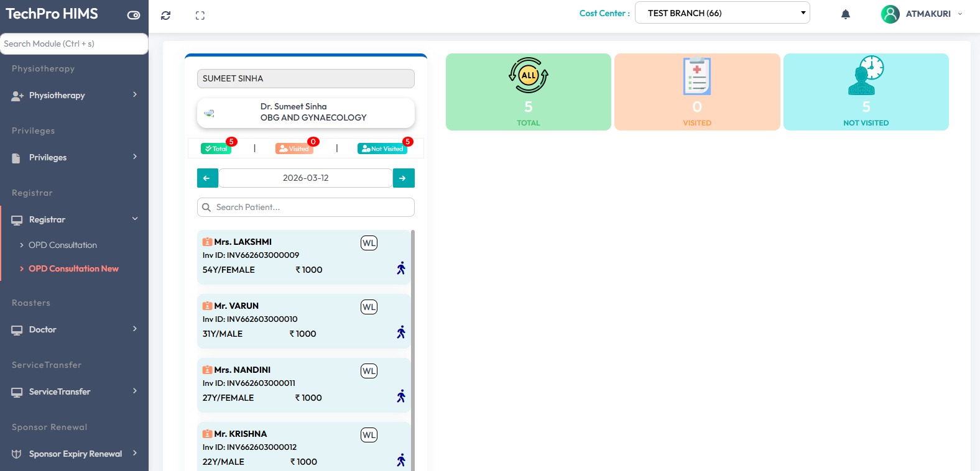Click the ATMAKURI user avatar icon

[x=890, y=14]
